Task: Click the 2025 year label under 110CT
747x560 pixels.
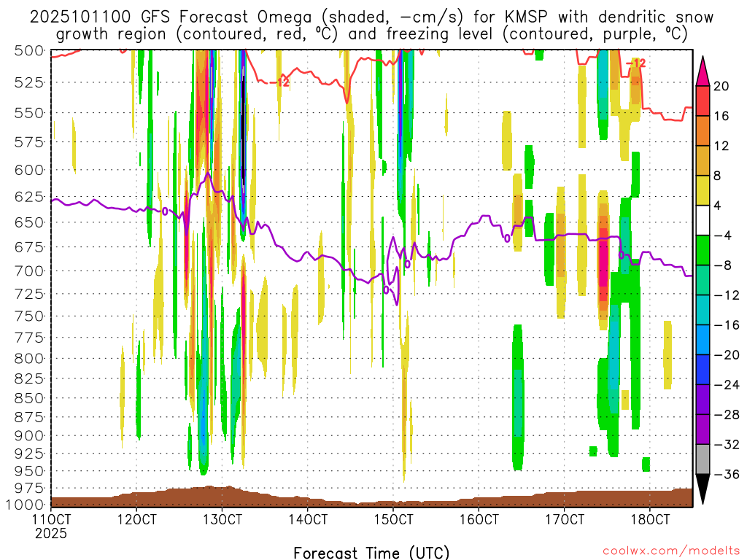Action: [x=51, y=533]
